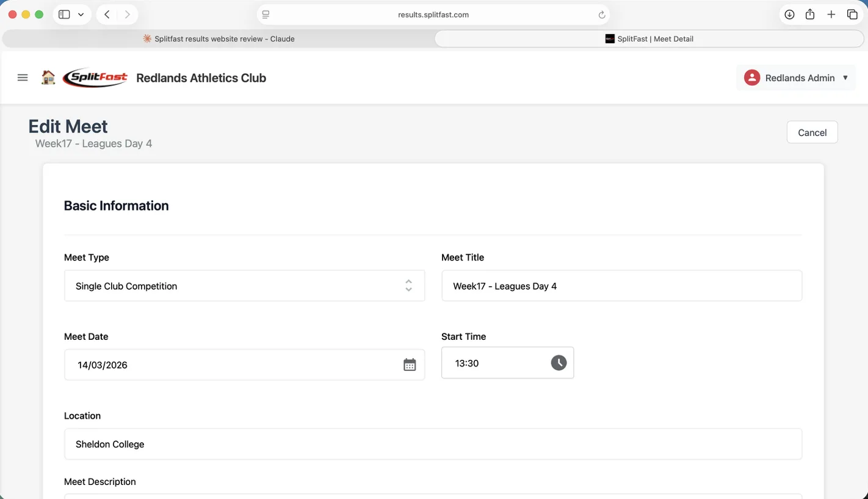Open the Redlands Admin account dropdown

(796, 77)
